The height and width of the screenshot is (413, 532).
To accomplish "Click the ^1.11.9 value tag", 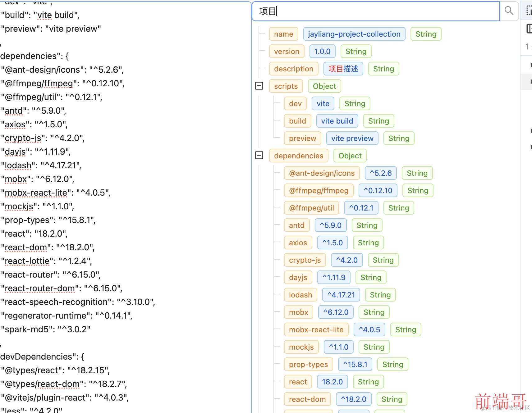I will [x=334, y=277].
